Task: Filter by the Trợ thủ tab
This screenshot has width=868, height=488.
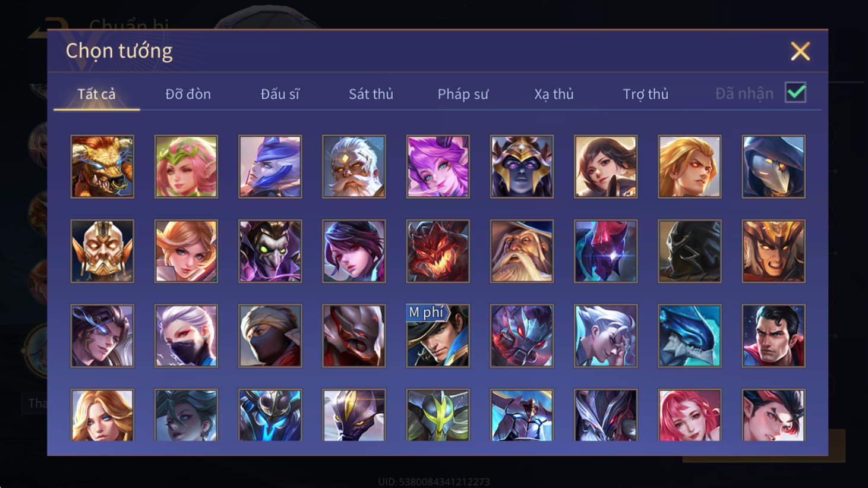Action: 645,94
